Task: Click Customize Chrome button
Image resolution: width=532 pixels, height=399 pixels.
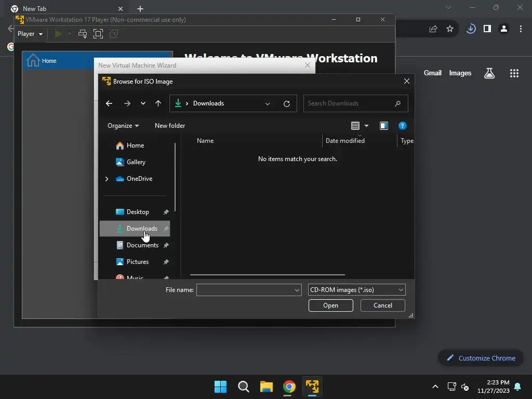Action: click(481, 358)
